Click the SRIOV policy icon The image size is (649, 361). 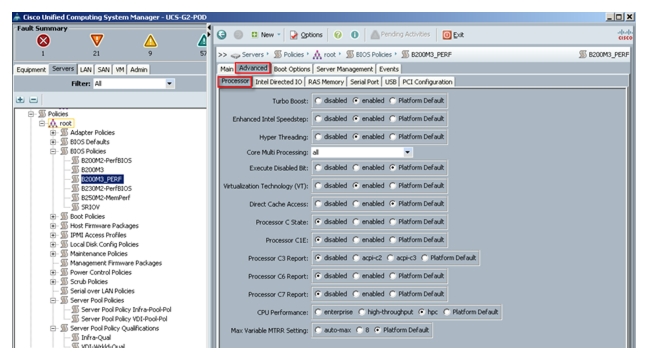[75, 207]
